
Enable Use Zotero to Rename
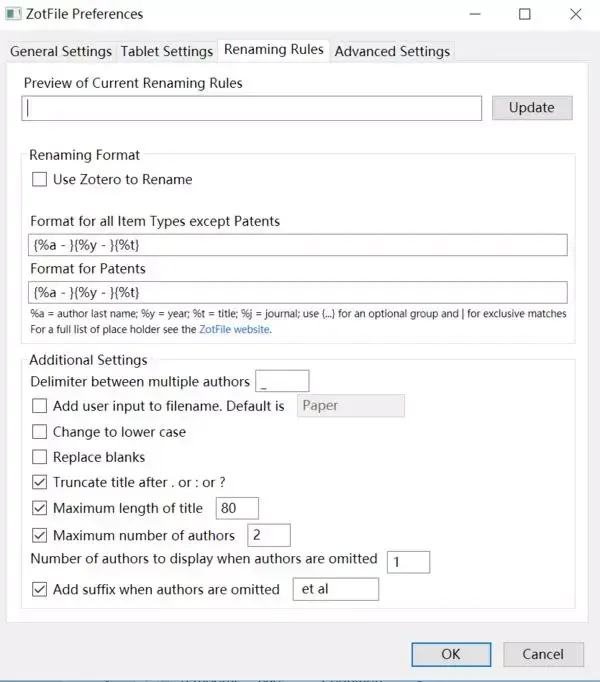click(40, 180)
